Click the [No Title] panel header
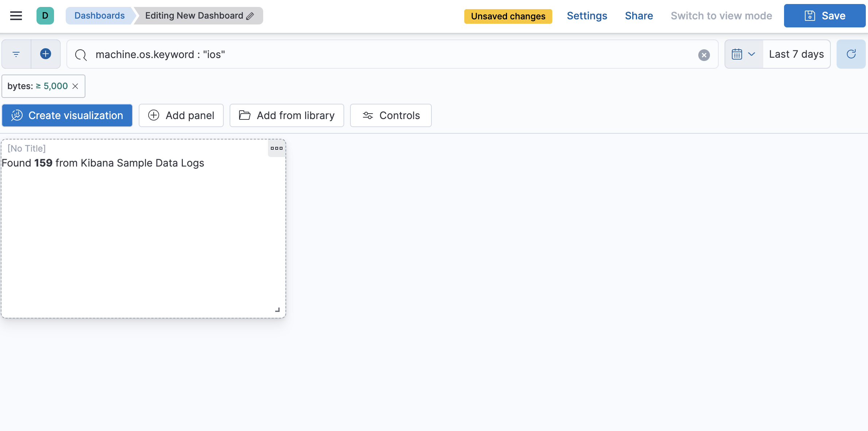 pyautogui.click(x=27, y=148)
